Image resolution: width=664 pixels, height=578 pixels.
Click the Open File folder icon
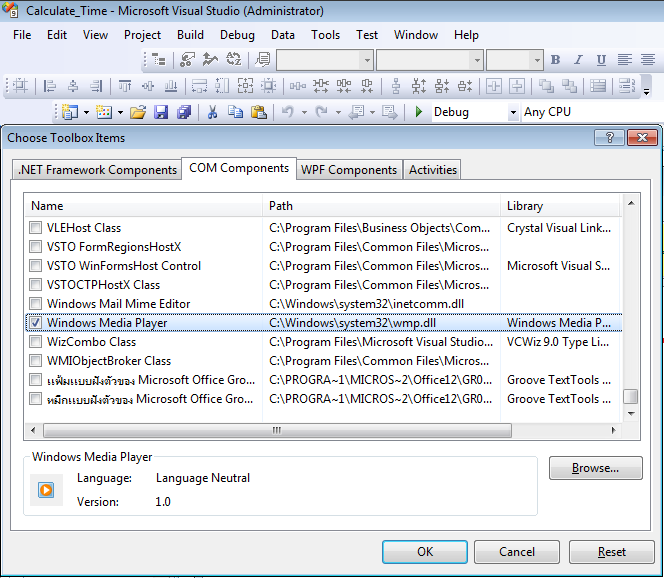[x=138, y=112]
